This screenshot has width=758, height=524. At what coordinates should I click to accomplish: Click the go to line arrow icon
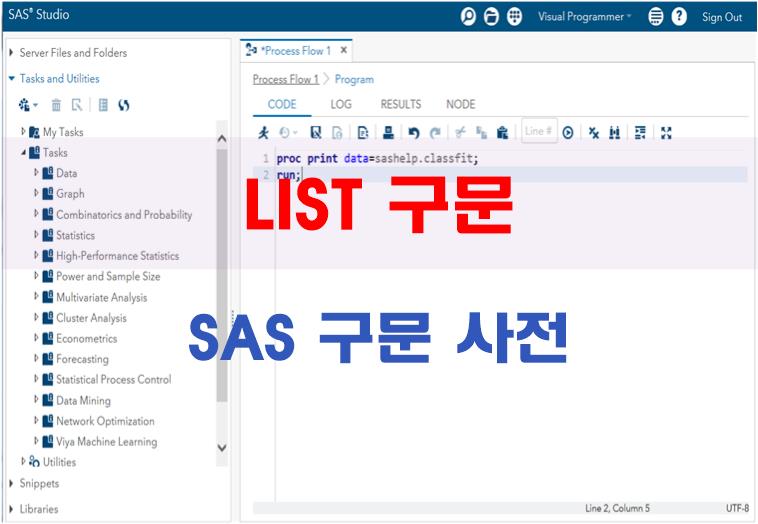[568, 132]
